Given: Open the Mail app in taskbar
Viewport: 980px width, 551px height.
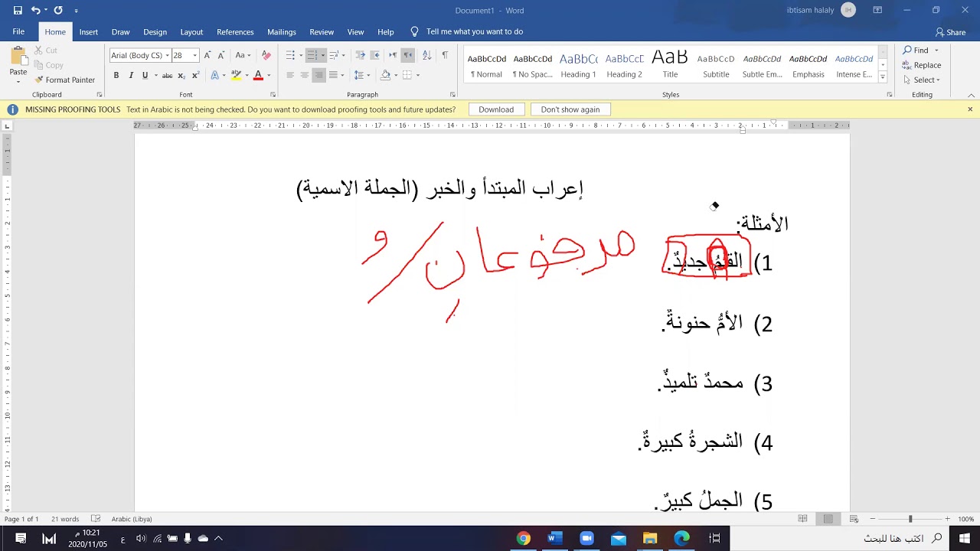Looking at the screenshot, I should 619,539.
